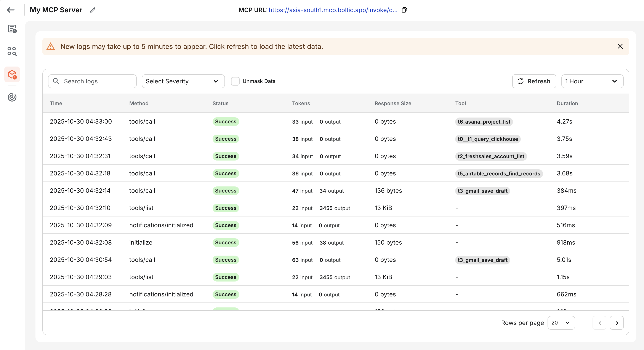Click the Duration column header
Screen dimensions: 644x350
567,103
